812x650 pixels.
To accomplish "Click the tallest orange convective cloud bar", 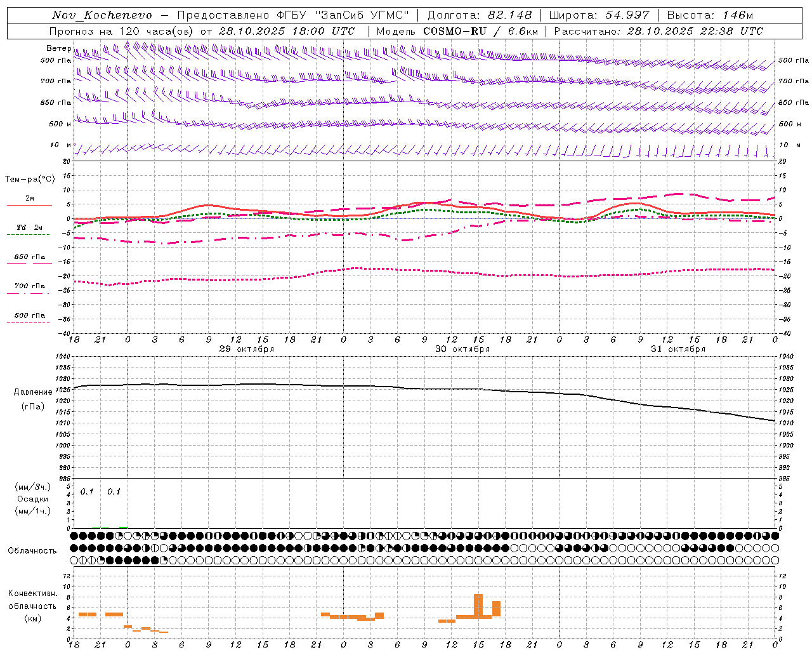I will (x=478, y=606).
